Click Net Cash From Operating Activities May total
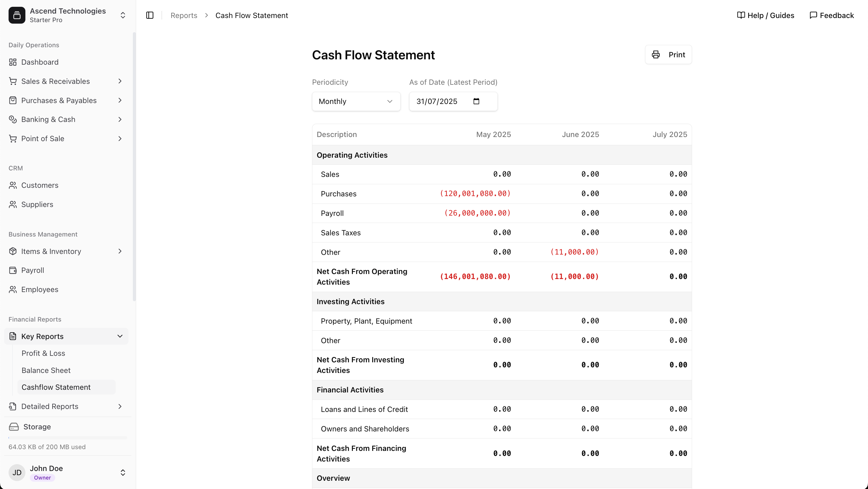 click(475, 277)
